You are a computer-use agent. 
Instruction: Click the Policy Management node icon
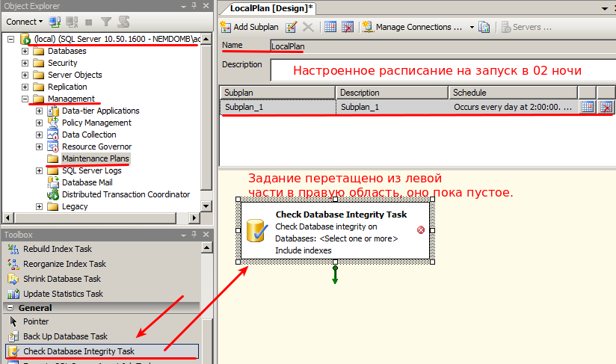pos(53,123)
